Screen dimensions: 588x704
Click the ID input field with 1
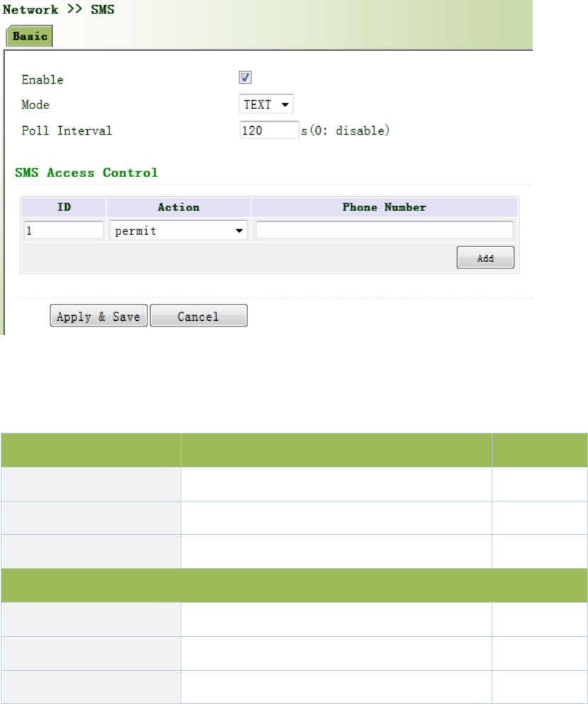pyautogui.click(x=64, y=230)
